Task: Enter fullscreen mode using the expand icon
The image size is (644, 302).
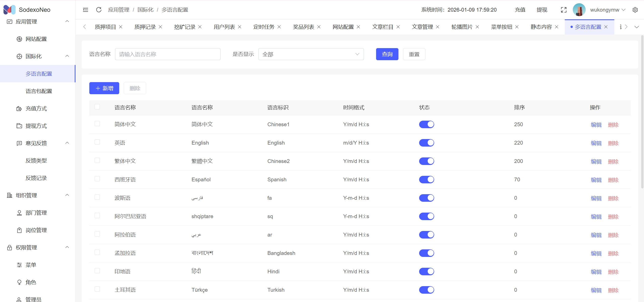Action: click(x=563, y=10)
